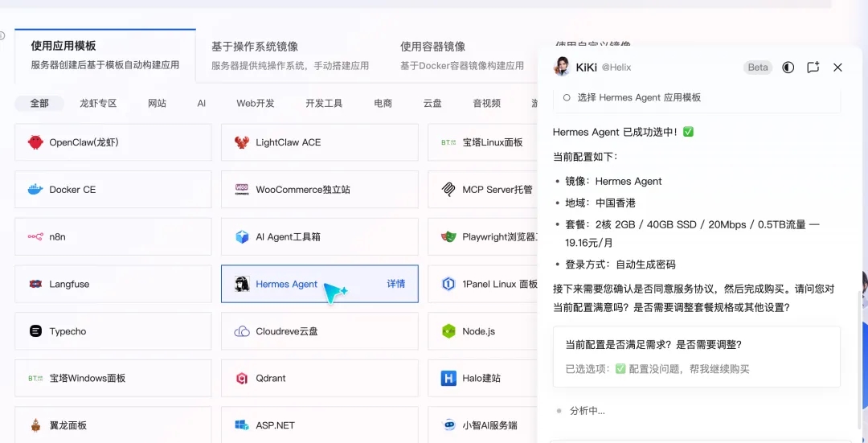The width and height of the screenshot is (868, 443).
Task: Click Hermes Agent 已成功选中 message
Action: click(x=623, y=133)
